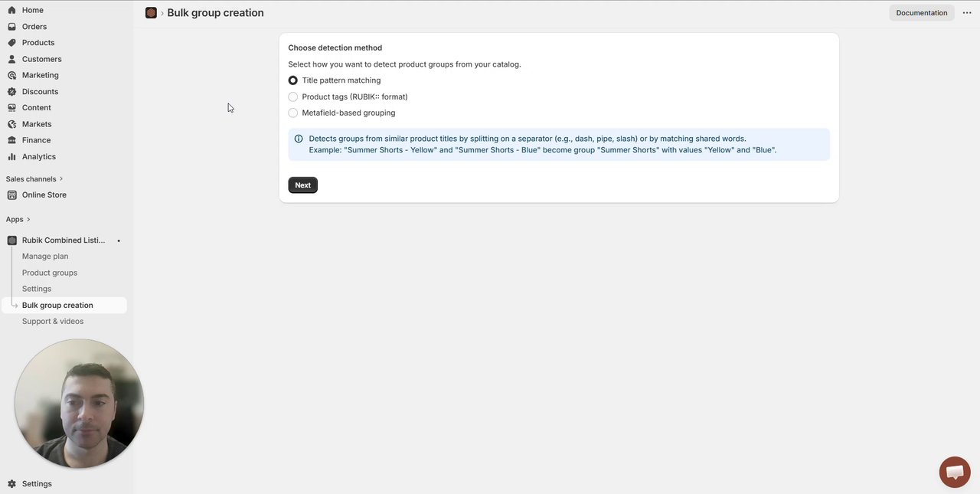Select Title pattern matching radio button
Image resolution: width=980 pixels, height=494 pixels.
[293, 80]
